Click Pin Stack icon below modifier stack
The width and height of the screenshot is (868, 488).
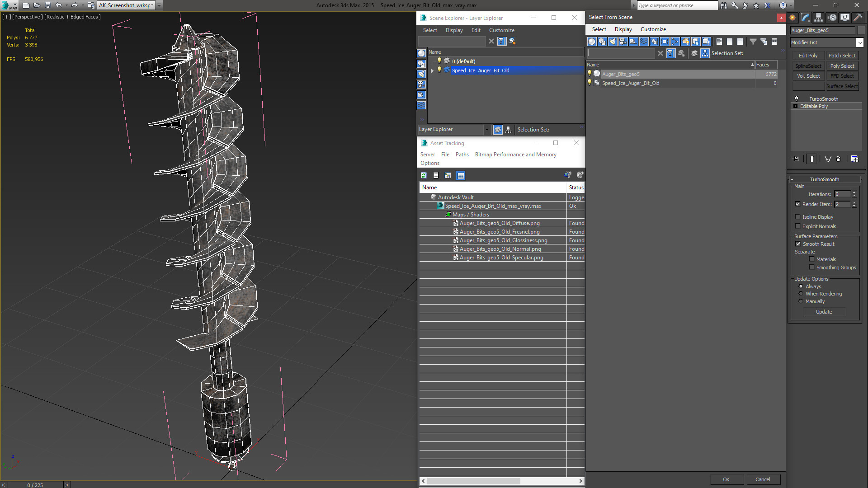click(x=796, y=159)
